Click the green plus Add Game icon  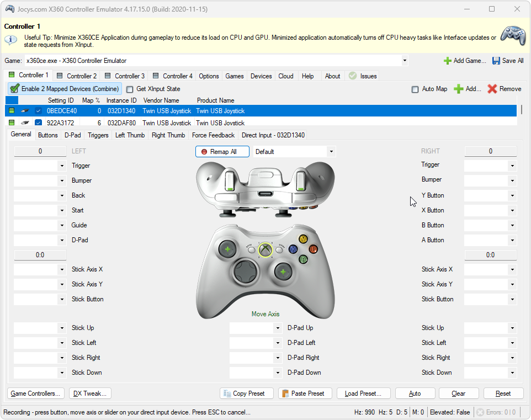447,61
